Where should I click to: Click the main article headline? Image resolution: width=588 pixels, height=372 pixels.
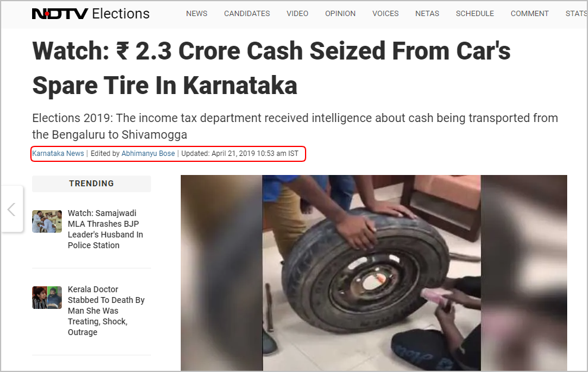click(x=272, y=68)
